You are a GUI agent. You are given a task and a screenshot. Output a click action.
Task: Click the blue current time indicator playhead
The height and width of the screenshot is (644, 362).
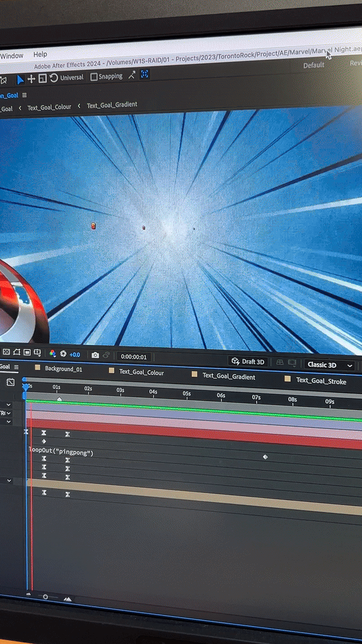26,387
